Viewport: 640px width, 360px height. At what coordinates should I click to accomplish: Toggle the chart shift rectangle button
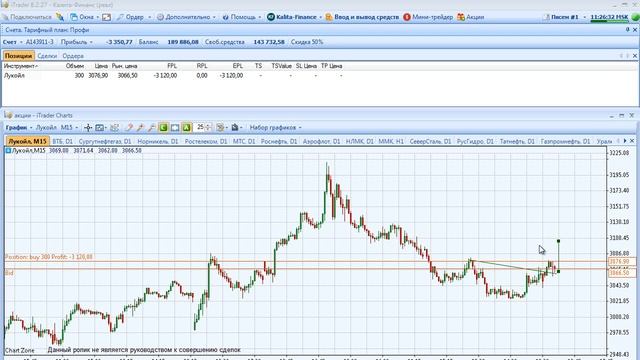(x=175, y=128)
